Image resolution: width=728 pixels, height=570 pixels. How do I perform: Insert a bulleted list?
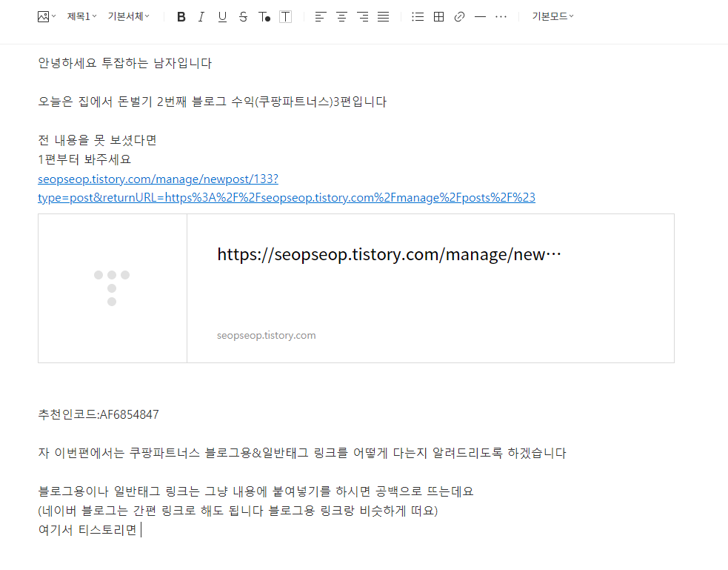418,17
